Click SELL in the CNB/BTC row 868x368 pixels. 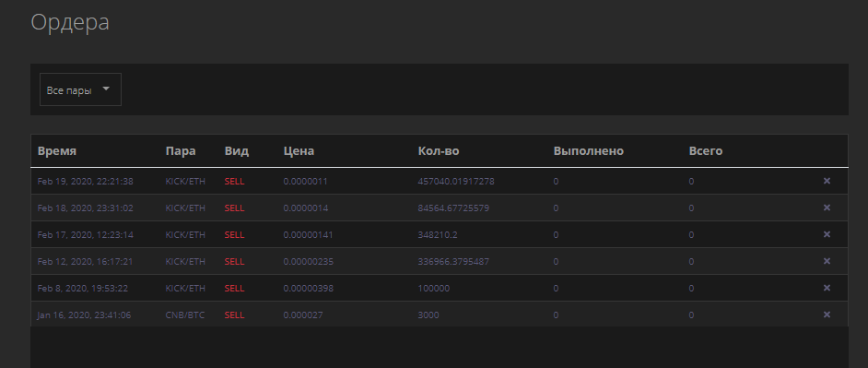234,315
